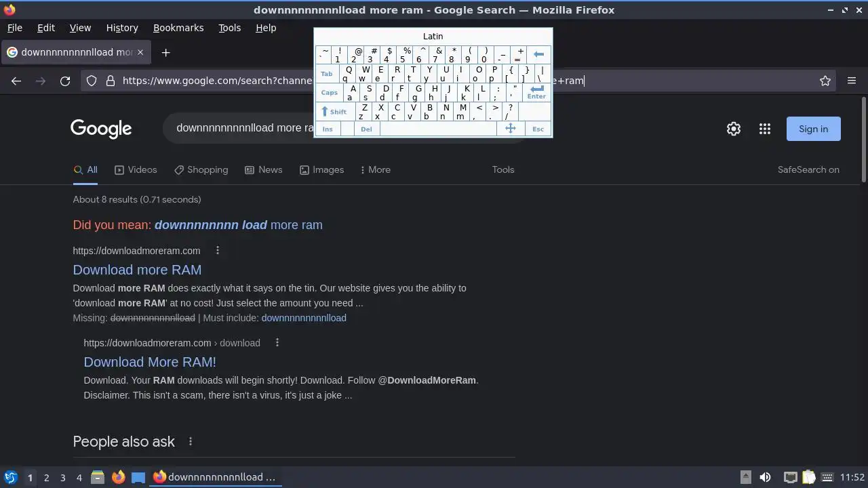
Task: Open the About menu next to People also ask
Action: [x=191, y=441]
